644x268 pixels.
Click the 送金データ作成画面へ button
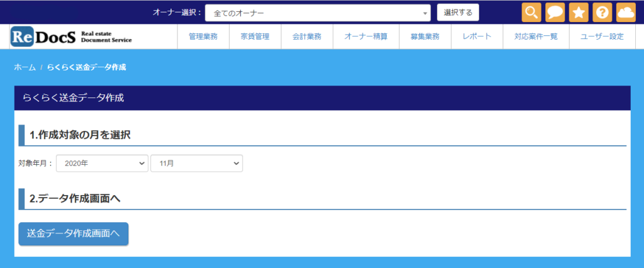(74, 233)
